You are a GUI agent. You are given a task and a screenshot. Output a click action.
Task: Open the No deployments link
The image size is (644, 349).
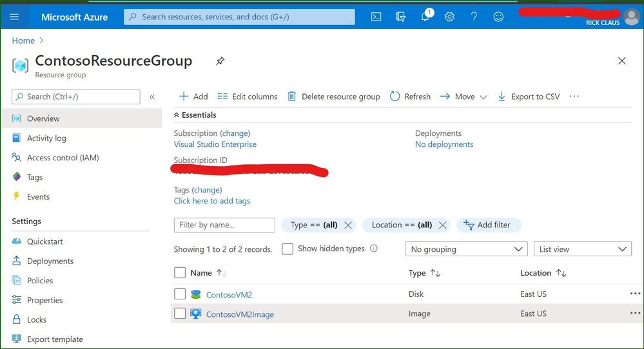[444, 144]
